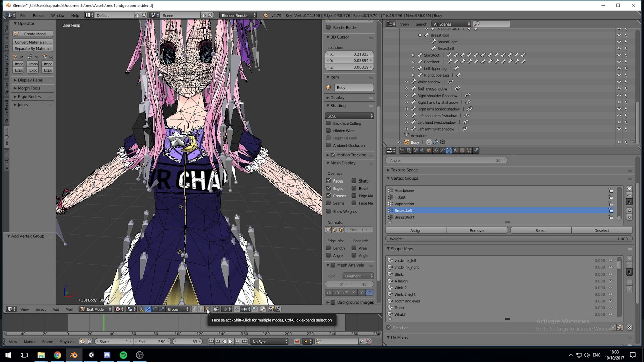The width and height of the screenshot is (644, 362).
Task: Enable the Seams overlay checkbox
Action: click(328, 203)
